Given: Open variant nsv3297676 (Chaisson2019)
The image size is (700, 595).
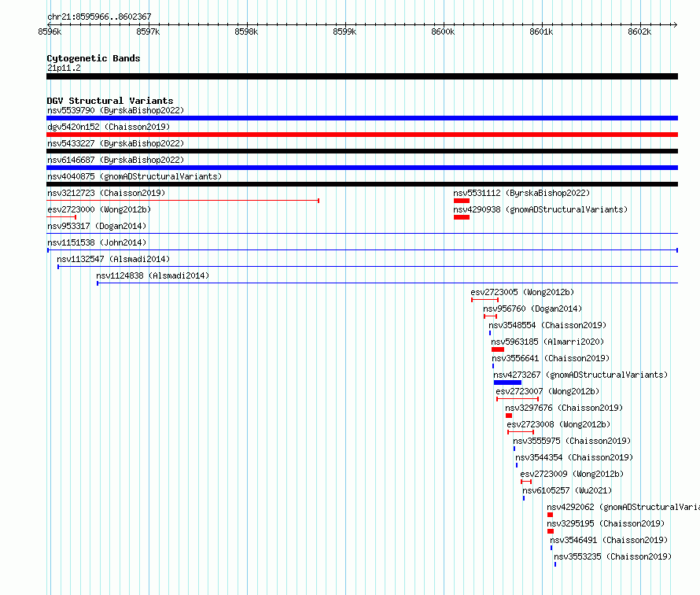Looking at the screenshot, I should (x=564, y=408).
